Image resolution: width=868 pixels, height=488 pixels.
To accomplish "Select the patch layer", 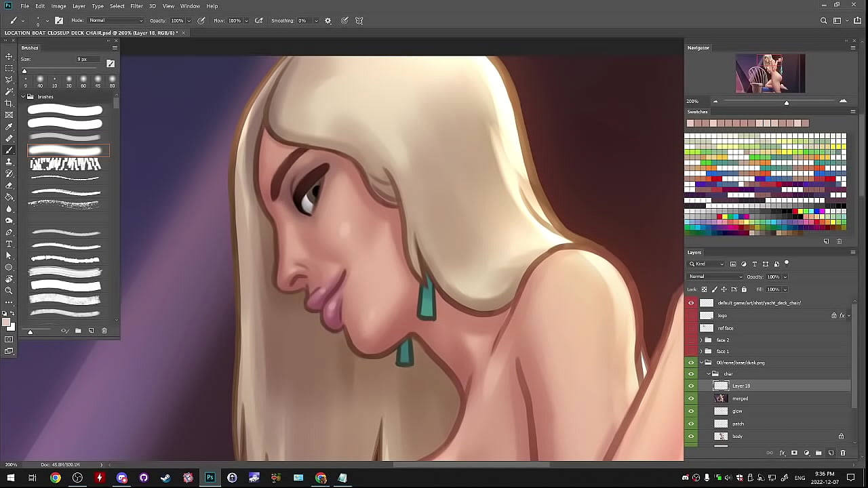I will 738,424.
